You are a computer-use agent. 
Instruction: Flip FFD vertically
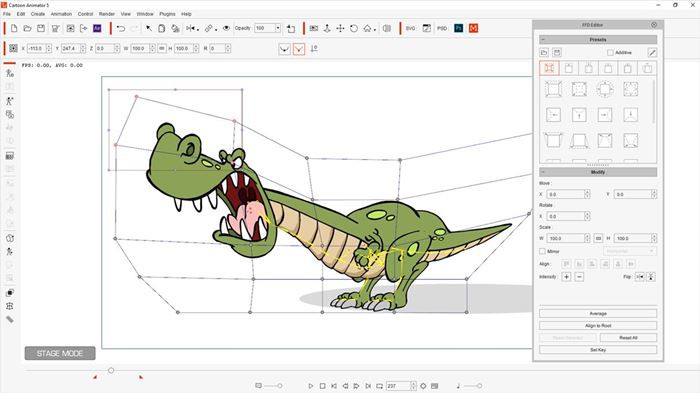(x=651, y=277)
